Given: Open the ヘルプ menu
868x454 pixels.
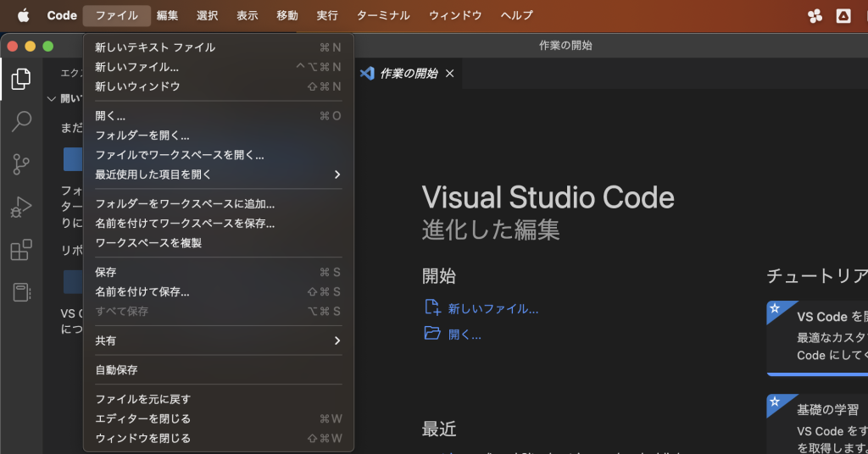Looking at the screenshot, I should click(x=517, y=15).
